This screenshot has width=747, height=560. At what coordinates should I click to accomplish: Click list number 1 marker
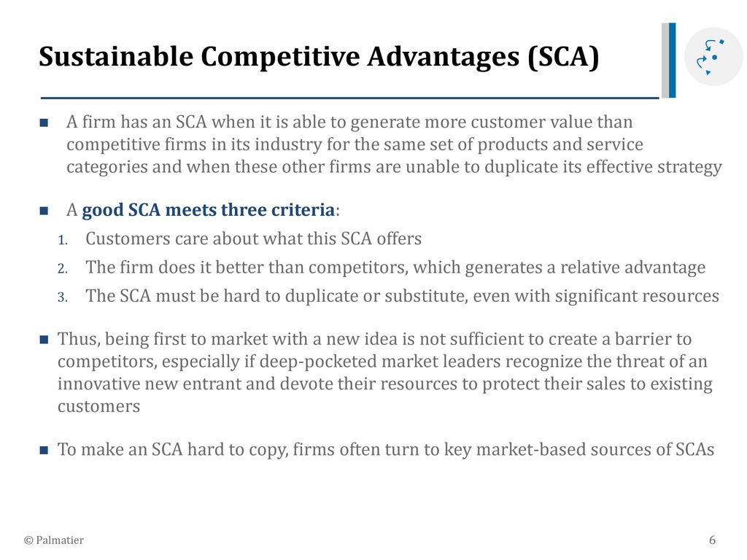pos(63,240)
